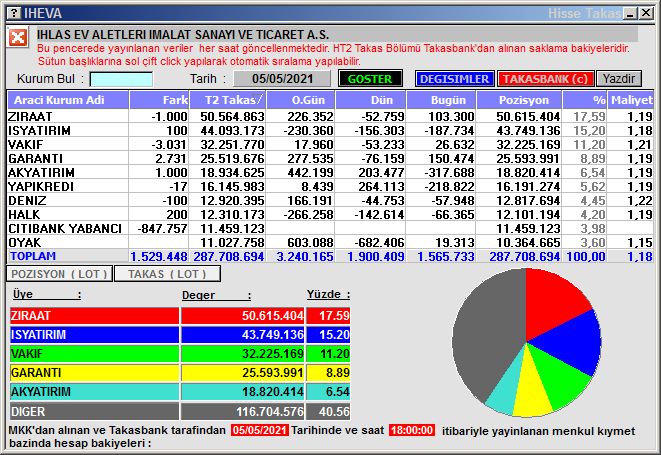Sort by T2 Takas column header
Image resolution: width=661 pixels, height=455 pixels.
[x=228, y=100]
